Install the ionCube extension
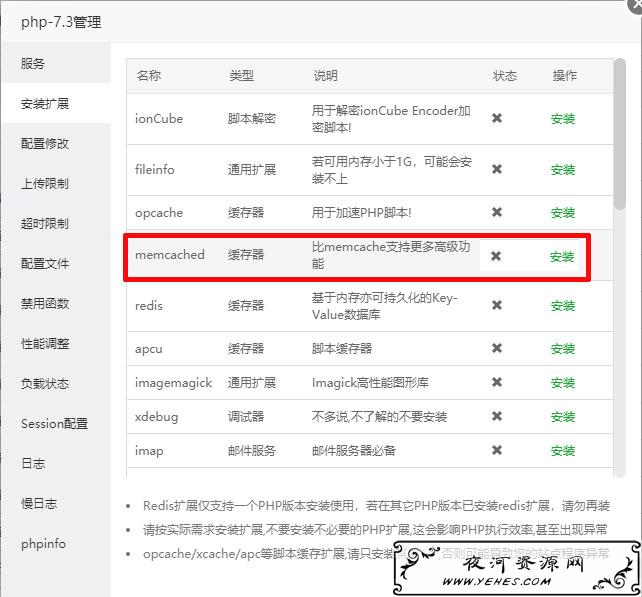This screenshot has height=597, width=642. [x=563, y=119]
